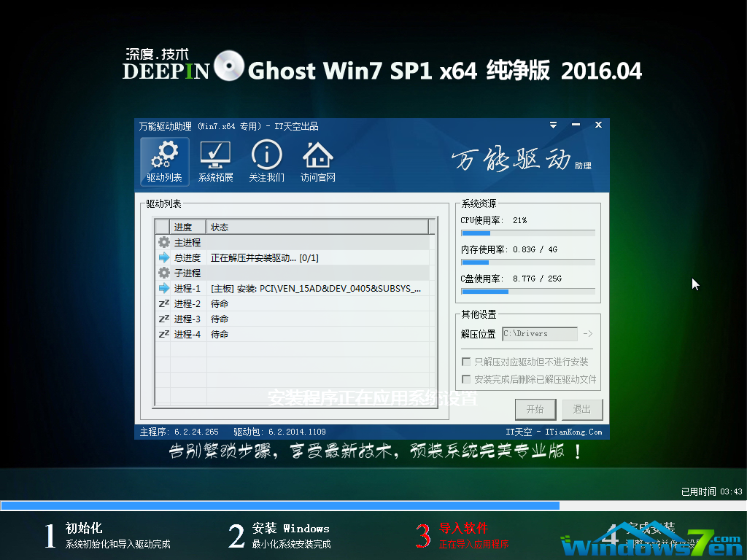Click 驱动包 version 6.2.2014.1109 text
Viewport: 747px width, 560px height.
click(x=279, y=432)
